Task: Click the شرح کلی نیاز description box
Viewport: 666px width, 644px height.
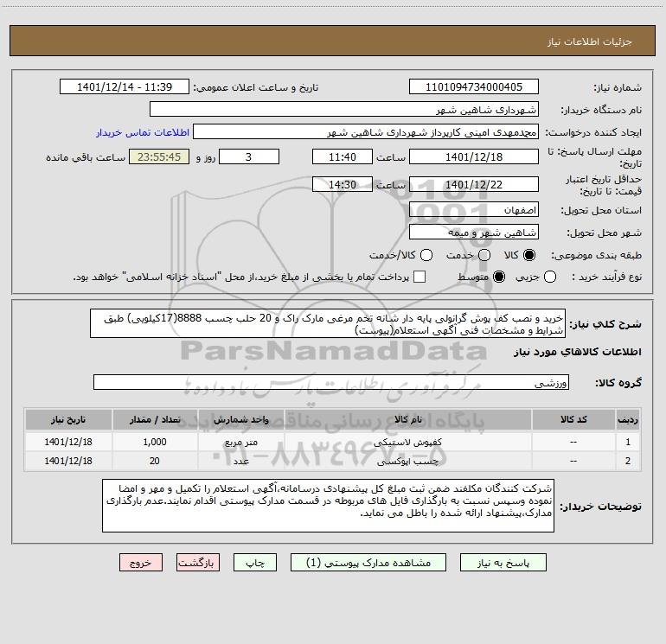Action: pyautogui.click(x=328, y=323)
